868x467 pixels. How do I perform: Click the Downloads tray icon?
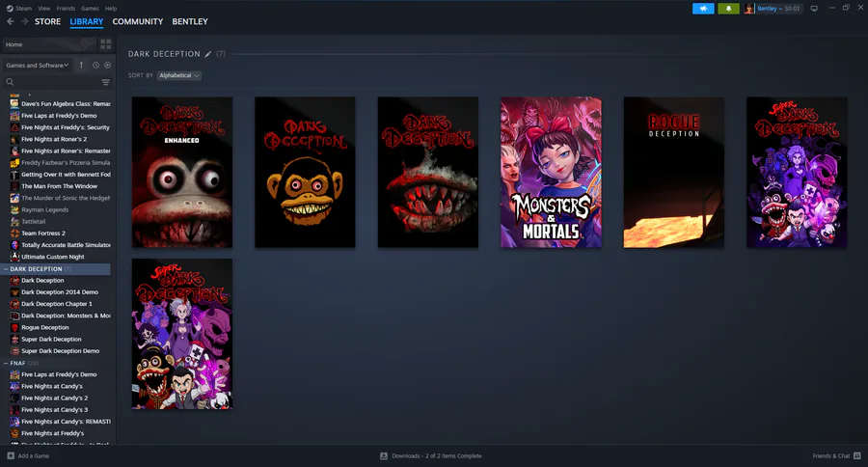(384, 456)
